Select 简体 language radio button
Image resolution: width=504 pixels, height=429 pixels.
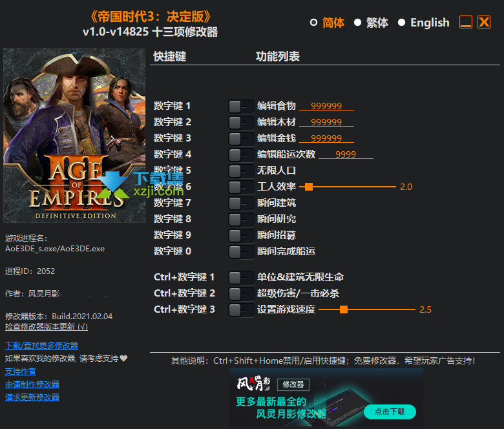(x=314, y=23)
